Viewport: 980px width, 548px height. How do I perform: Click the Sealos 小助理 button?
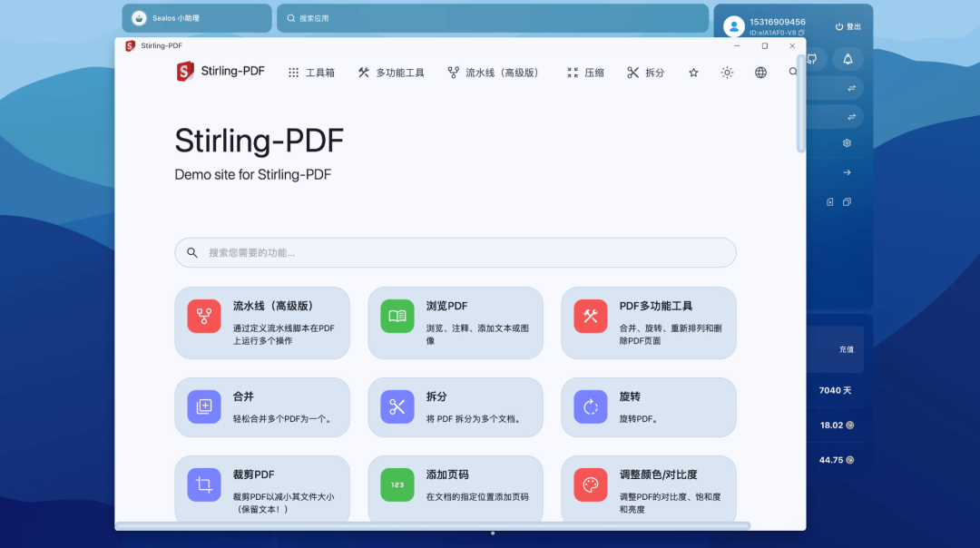(x=197, y=18)
